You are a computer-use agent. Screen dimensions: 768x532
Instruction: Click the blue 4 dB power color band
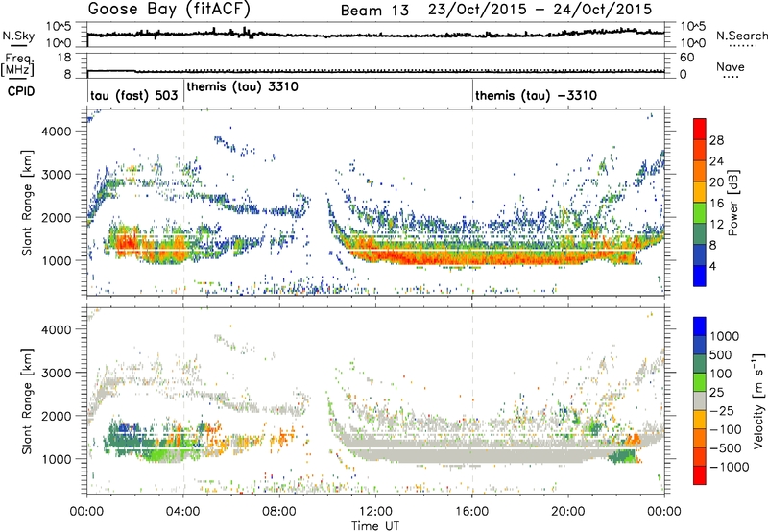pyautogui.click(x=700, y=276)
